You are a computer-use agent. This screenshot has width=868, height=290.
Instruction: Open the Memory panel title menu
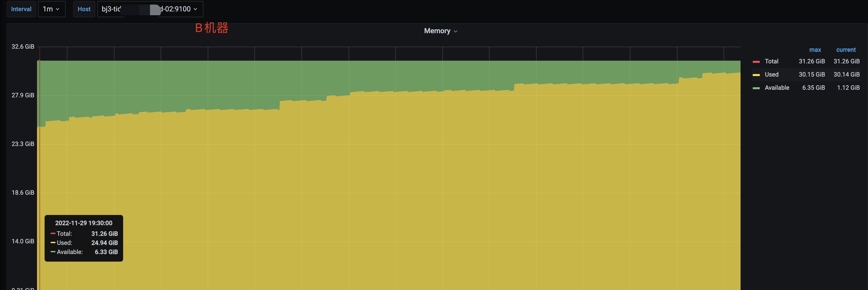pos(437,31)
